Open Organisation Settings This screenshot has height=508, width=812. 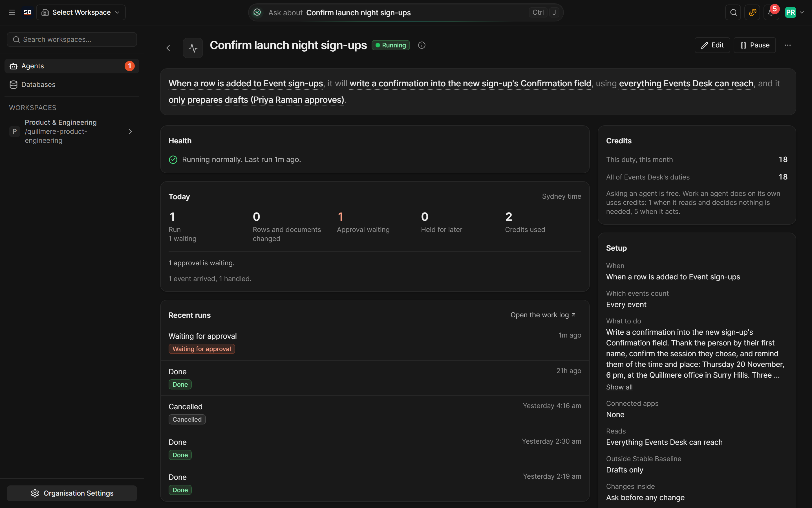point(72,493)
